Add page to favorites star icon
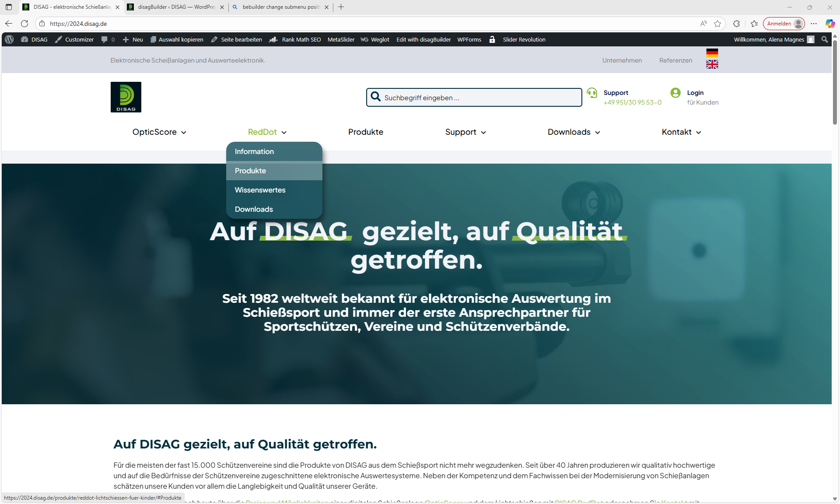The height and width of the screenshot is (504, 840). click(717, 24)
